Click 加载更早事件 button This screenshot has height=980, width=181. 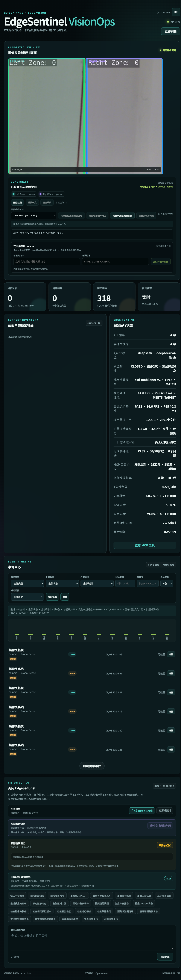point(92,766)
